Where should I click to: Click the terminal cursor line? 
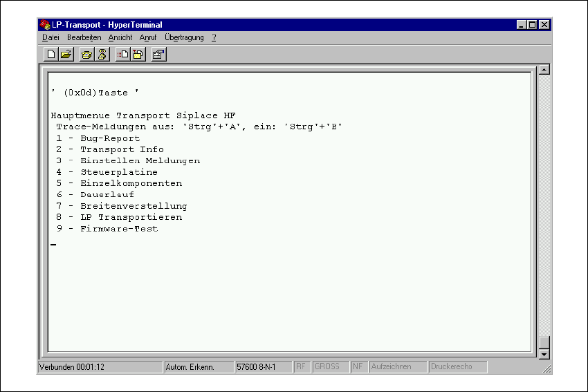click(x=54, y=245)
